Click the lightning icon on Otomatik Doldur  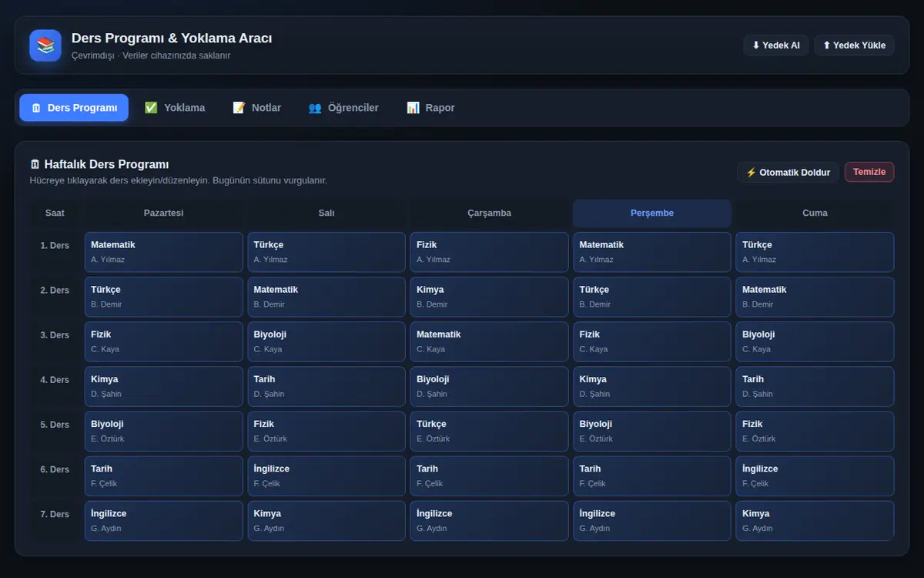pos(752,173)
